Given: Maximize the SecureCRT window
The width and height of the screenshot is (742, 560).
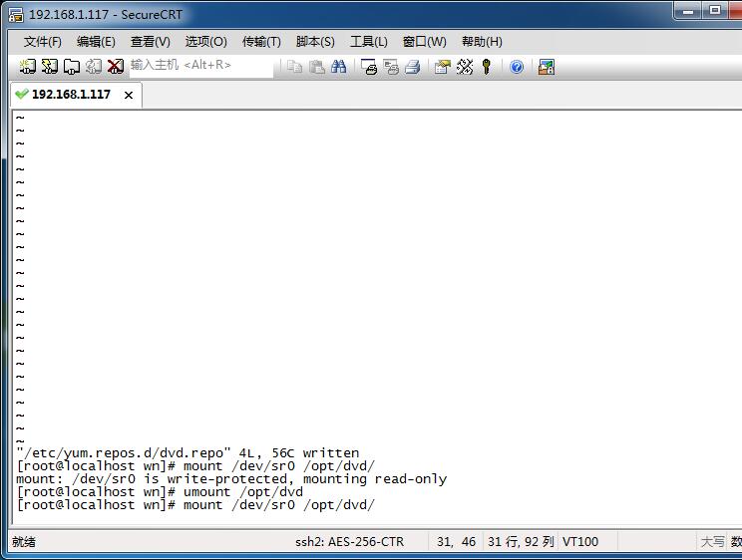Looking at the screenshot, I should click(715, 11).
